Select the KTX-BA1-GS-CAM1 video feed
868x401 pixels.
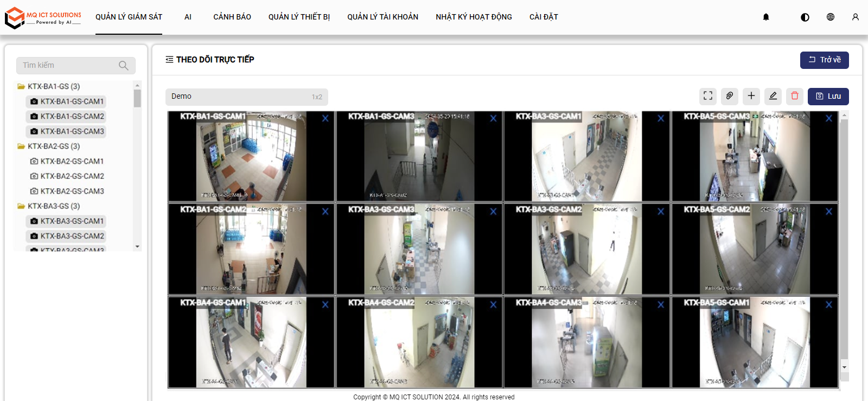pos(251,156)
